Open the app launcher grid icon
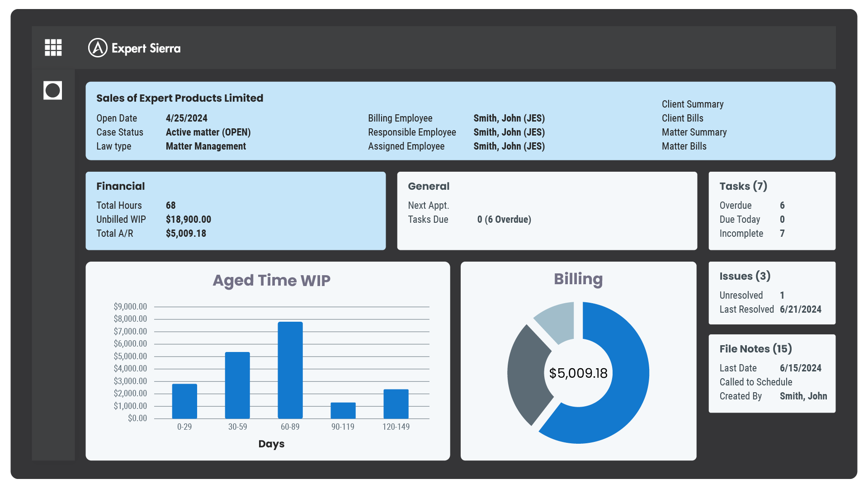868x488 pixels. [53, 47]
